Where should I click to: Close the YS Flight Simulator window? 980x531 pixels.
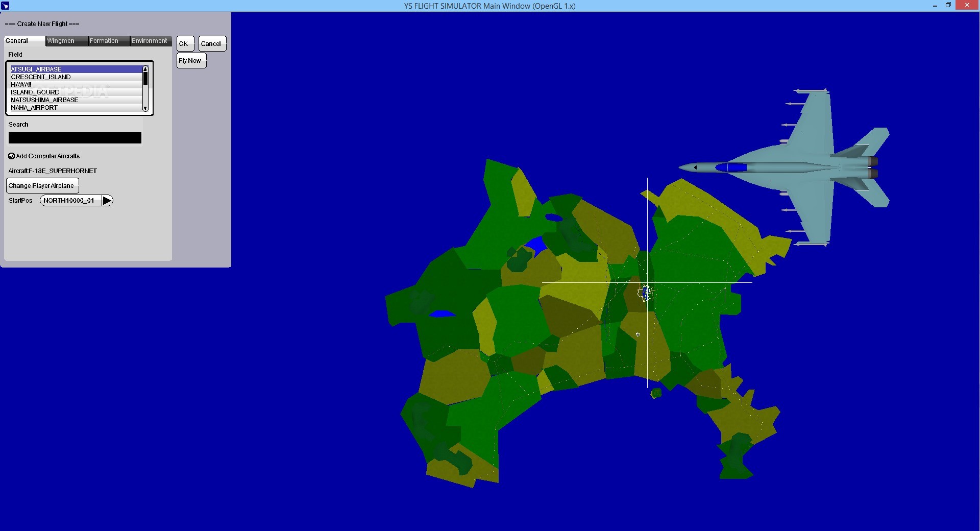(x=967, y=6)
